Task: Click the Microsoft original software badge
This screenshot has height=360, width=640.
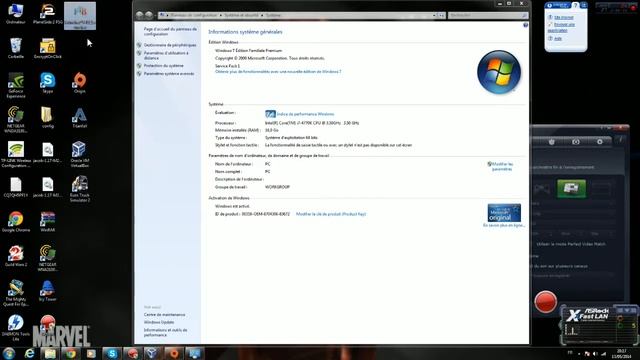Action: pos(504,212)
